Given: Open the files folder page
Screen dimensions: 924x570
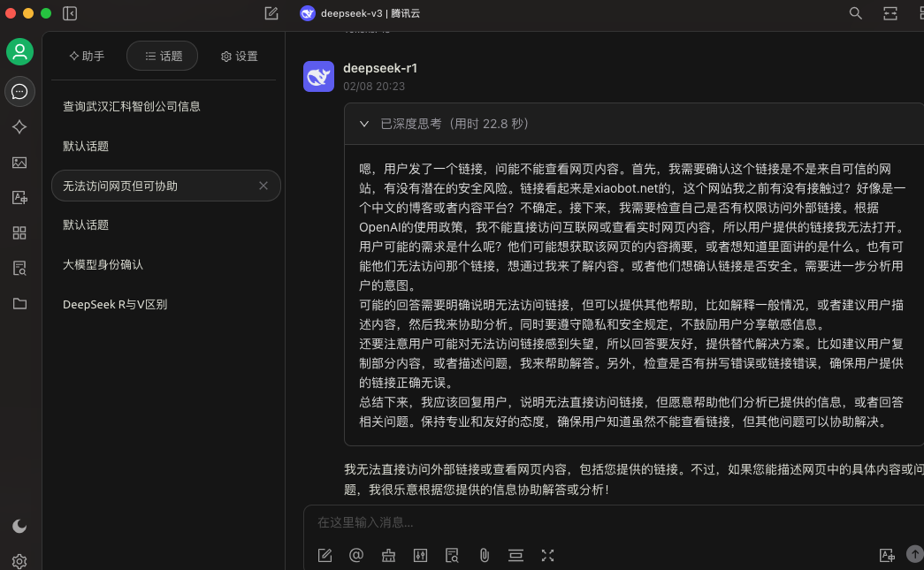Looking at the screenshot, I should 19,304.
